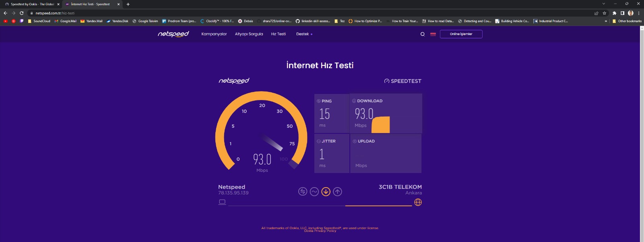Open the Extensions puzzle icon
The image size is (644, 242).
614,13
